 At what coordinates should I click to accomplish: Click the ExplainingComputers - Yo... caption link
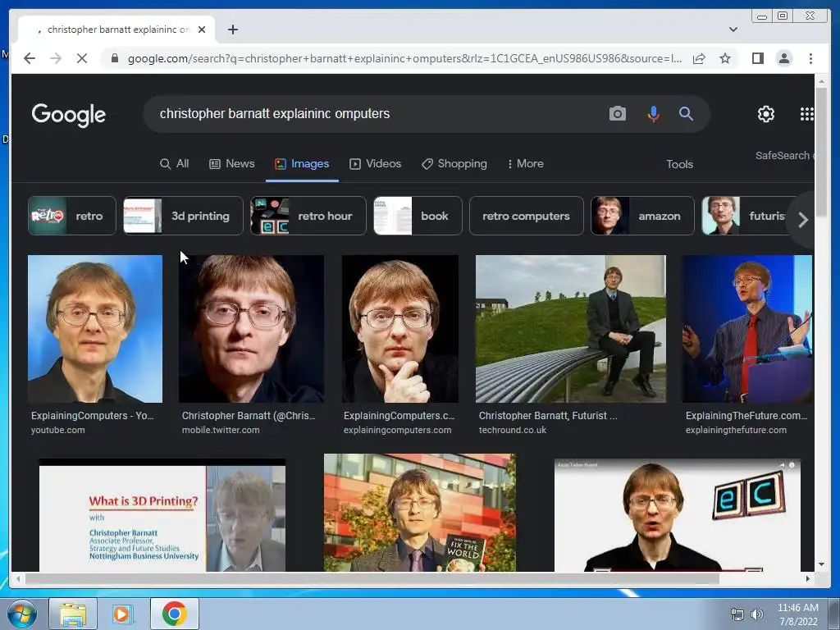pos(93,416)
